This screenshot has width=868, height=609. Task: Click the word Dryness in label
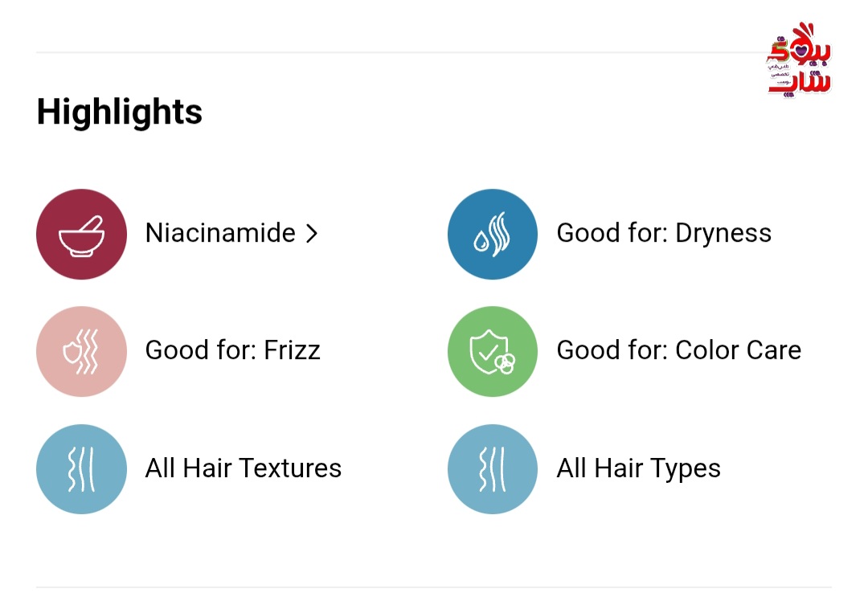723,234
